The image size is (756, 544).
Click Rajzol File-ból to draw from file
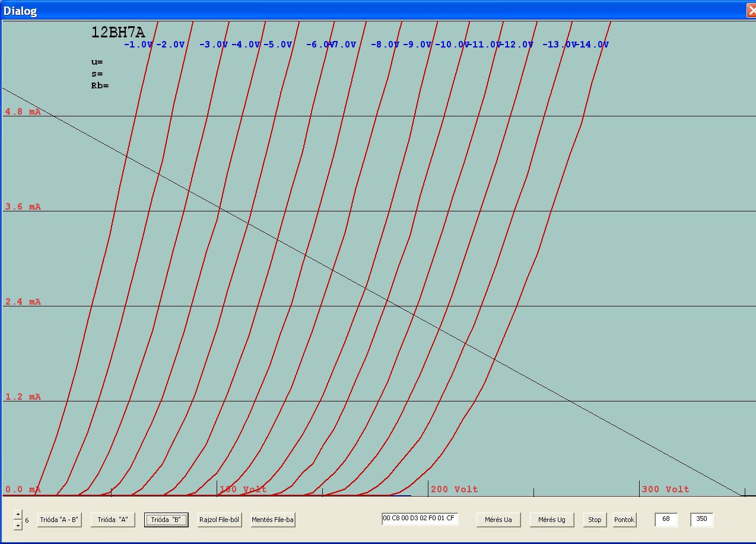pyautogui.click(x=219, y=520)
